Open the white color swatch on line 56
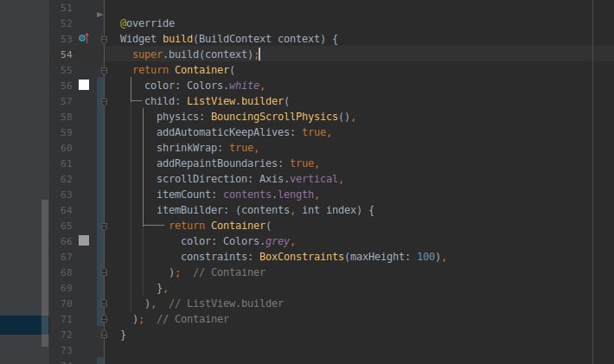614x364 pixels. (x=84, y=85)
